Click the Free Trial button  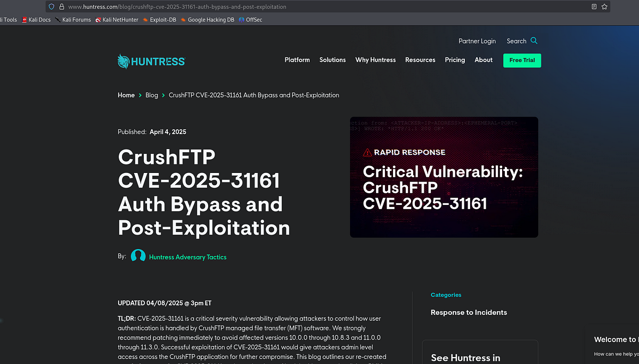pos(522,60)
